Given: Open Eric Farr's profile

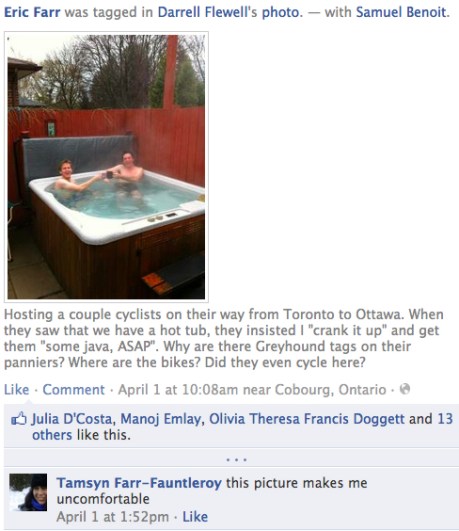Looking at the screenshot, I should pos(32,12).
